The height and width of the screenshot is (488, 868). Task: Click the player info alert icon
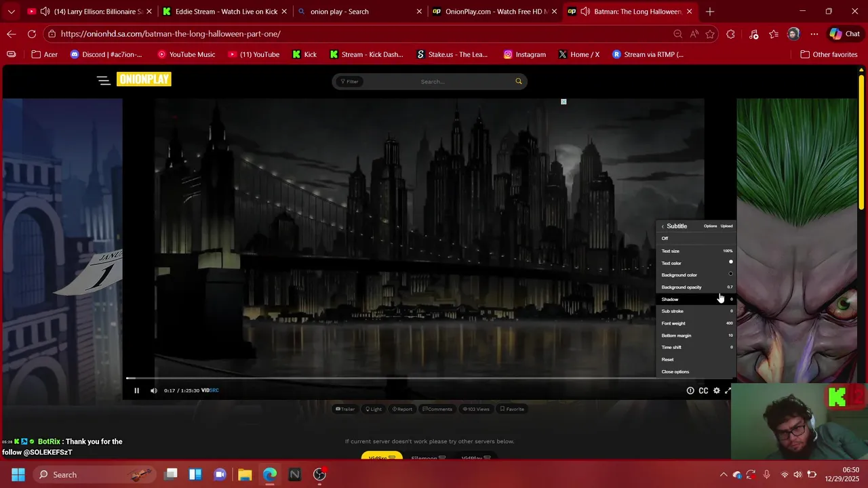point(690,390)
